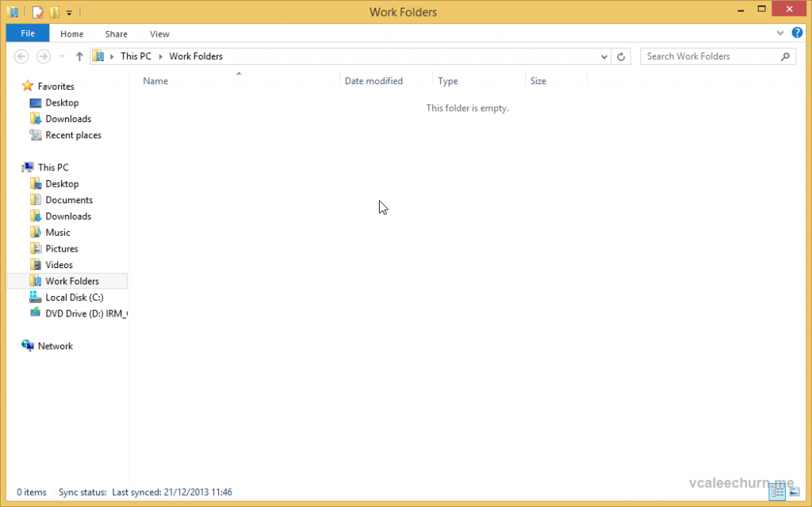Switch to the View tab
The height and width of the screenshot is (507, 812).
[159, 33]
